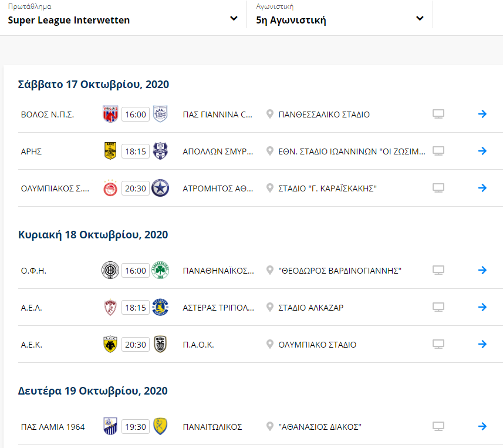The width and height of the screenshot is (503, 448).
Task: Select the Α.Ε.Λ. team name
Action: (32, 308)
